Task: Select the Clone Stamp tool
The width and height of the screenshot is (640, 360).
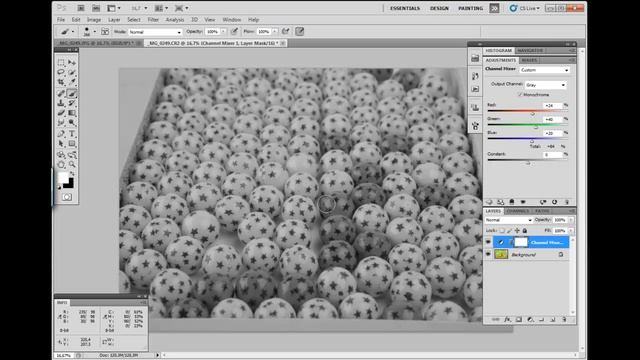Action: 61,103
